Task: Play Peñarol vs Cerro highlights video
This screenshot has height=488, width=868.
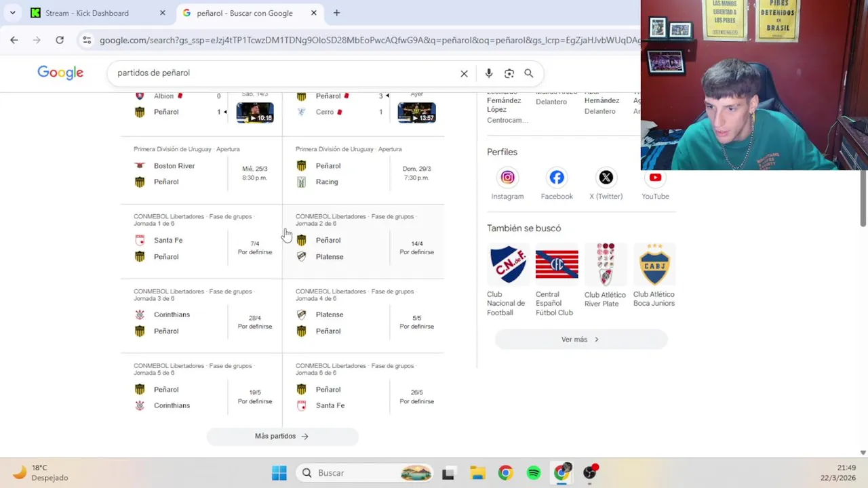Action: 416,113
